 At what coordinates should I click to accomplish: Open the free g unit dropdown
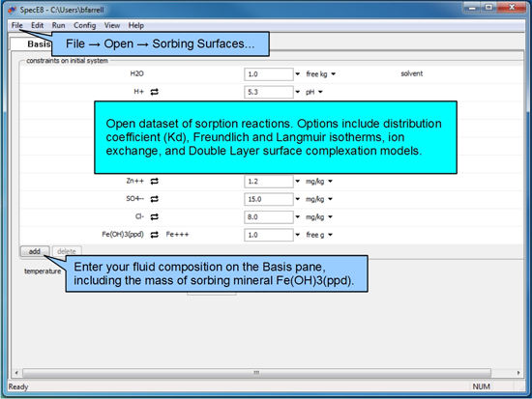coord(330,235)
